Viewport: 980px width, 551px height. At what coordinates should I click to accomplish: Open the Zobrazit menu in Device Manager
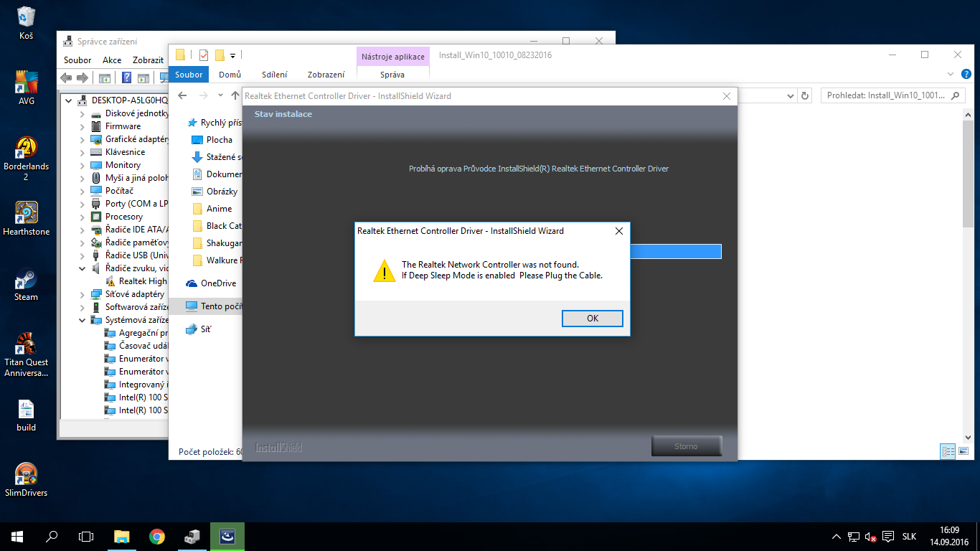(148, 60)
